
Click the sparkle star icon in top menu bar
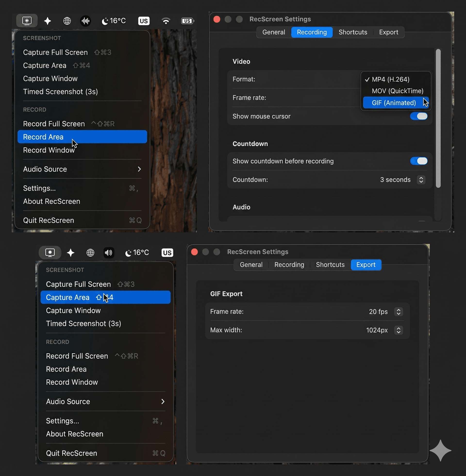click(x=48, y=21)
